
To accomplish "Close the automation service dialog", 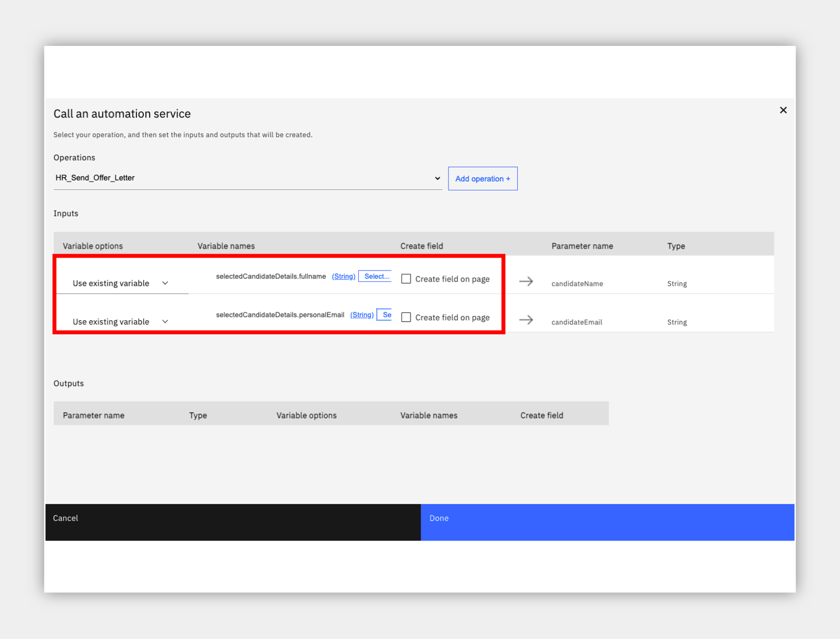I will [783, 110].
